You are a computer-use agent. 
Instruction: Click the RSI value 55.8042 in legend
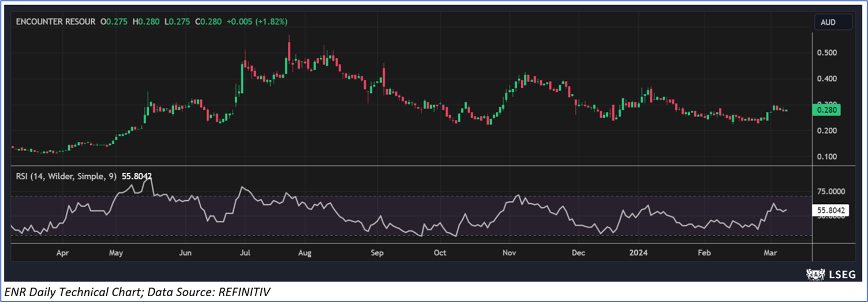coord(137,176)
